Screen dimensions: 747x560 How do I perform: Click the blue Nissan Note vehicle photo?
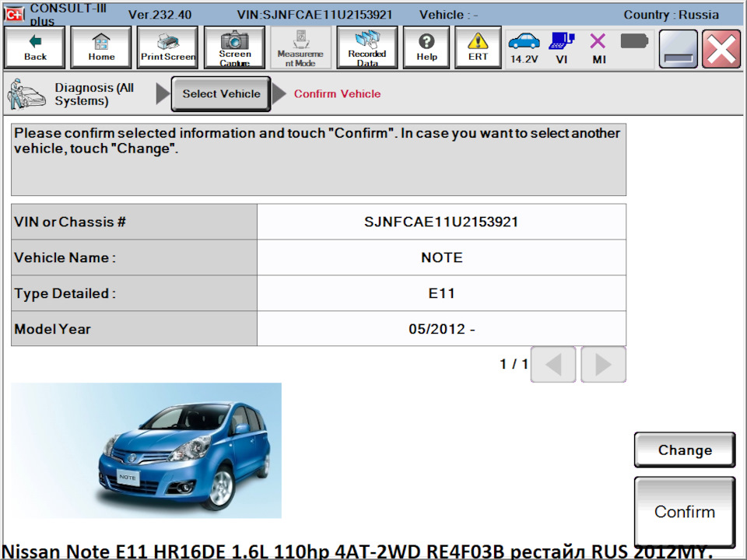(146, 450)
